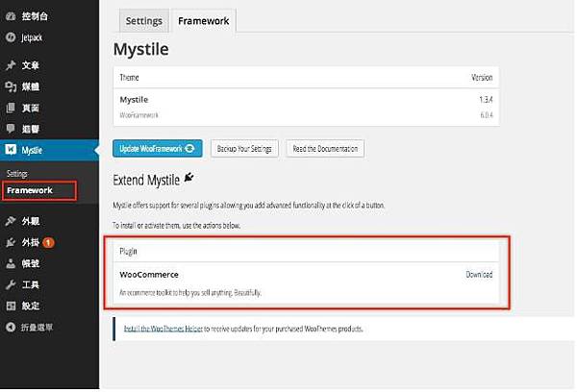Screen dimensions: 577x392
Task: Click the 控制台 dashboard icon in the sidebar
Action: click(x=10, y=18)
